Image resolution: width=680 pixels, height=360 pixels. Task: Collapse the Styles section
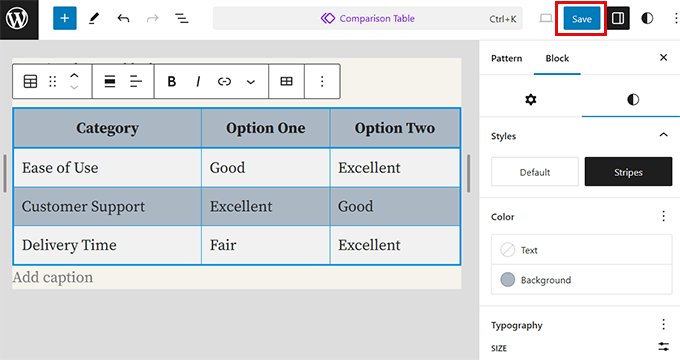tap(663, 135)
